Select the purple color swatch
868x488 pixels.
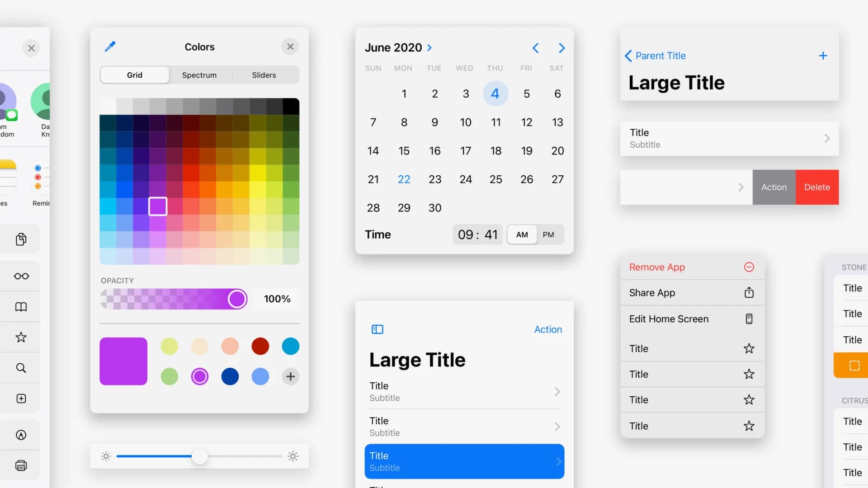(x=200, y=376)
